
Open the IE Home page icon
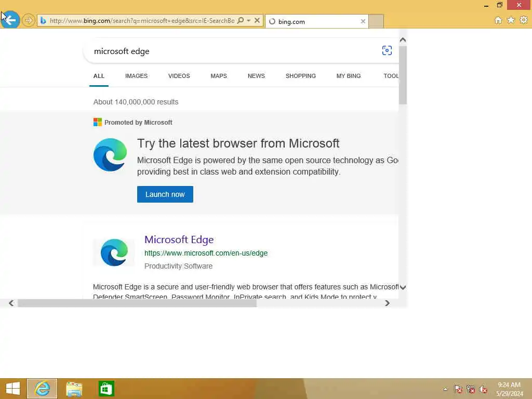pos(498,20)
